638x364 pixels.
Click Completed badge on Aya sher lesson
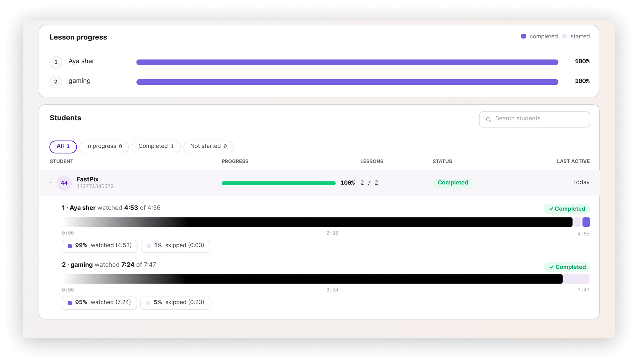click(566, 209)
